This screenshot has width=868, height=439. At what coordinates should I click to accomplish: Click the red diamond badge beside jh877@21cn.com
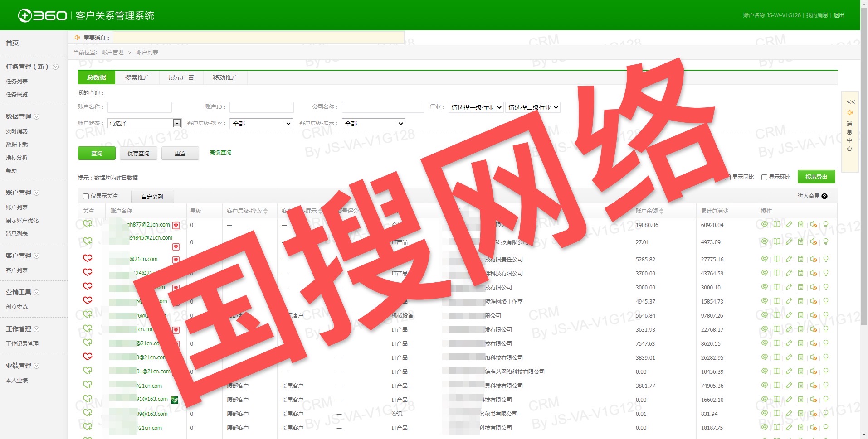(176, 225)
